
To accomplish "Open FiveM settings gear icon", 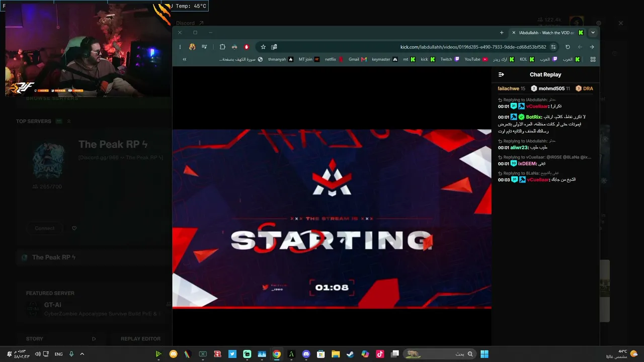I will 599,23.
